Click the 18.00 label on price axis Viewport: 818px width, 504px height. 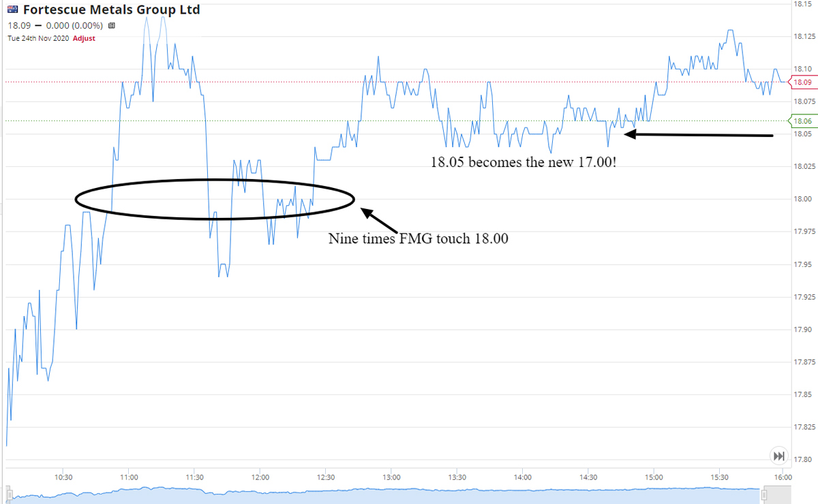[x=802, y=199]
